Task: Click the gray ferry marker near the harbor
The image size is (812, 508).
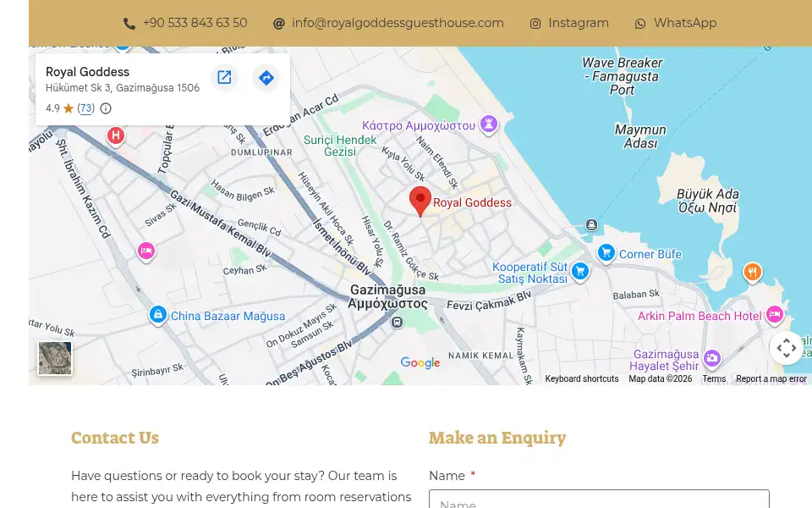Action: click(591, 225)
